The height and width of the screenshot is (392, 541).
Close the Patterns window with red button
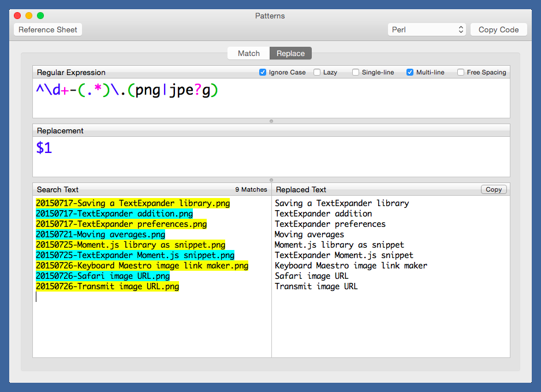click(x=17, y=16)
